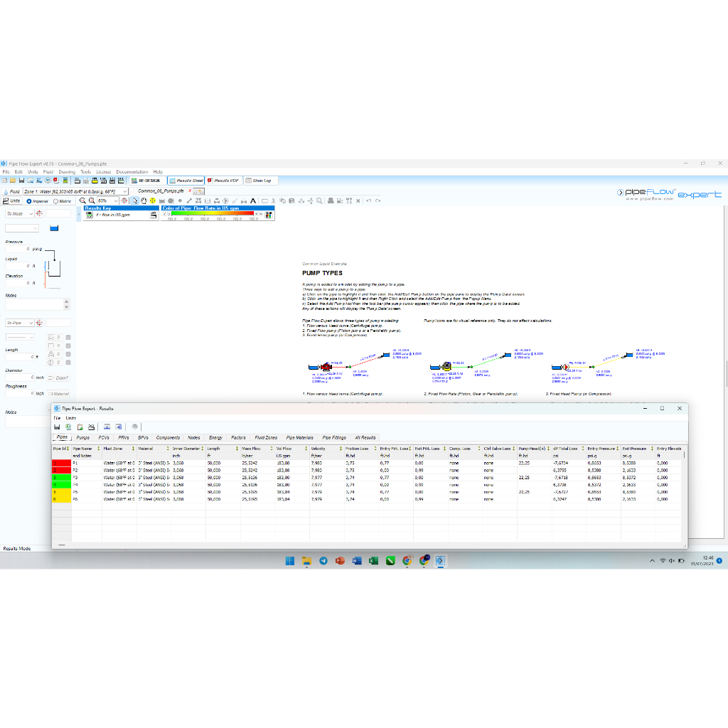
Task: Select the hand pan tool
Action: (x=144, y=200)
